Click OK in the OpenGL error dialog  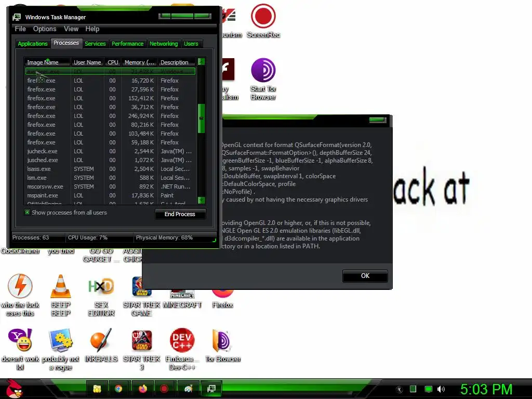tap(365, 276)
